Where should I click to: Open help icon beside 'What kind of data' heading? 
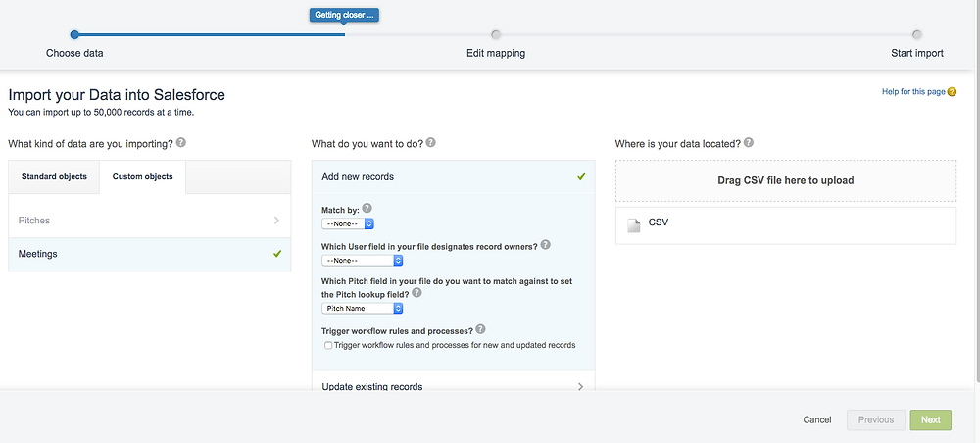pos(180,142)
